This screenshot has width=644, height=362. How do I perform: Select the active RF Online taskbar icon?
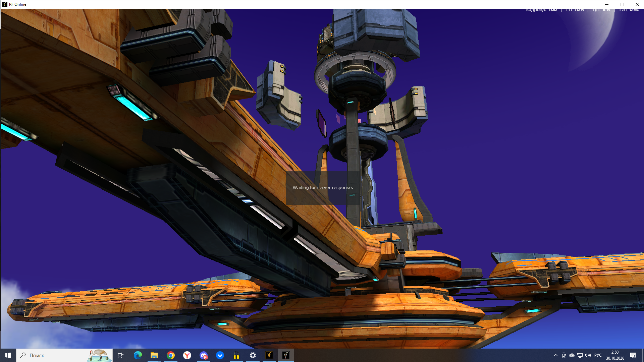click(285, 355)
